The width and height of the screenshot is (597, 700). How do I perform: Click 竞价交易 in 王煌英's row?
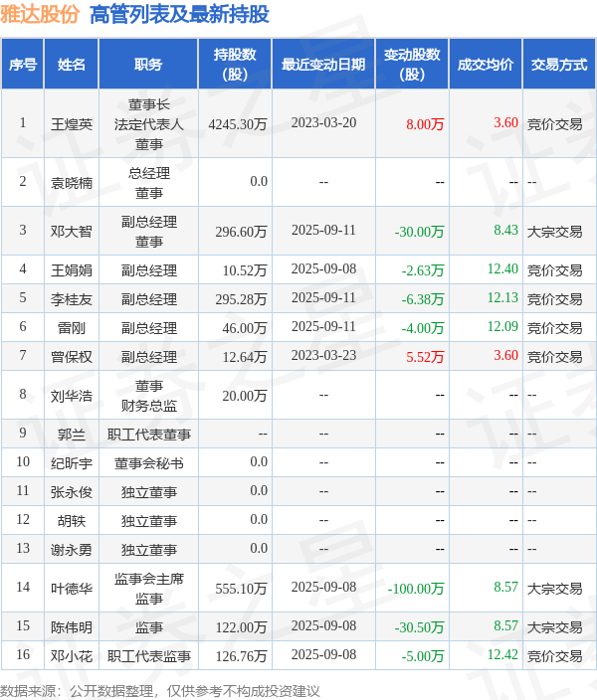tap(554, 124)
